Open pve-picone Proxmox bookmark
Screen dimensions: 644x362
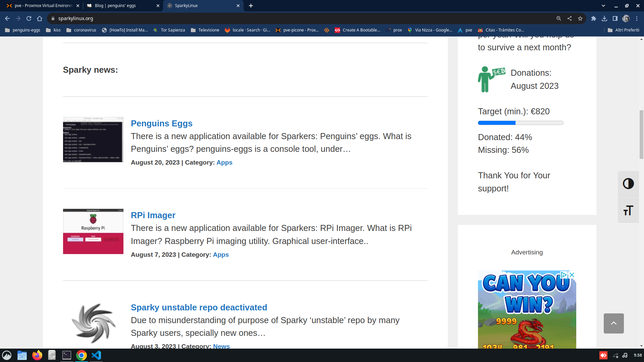(x=297, y=30)
